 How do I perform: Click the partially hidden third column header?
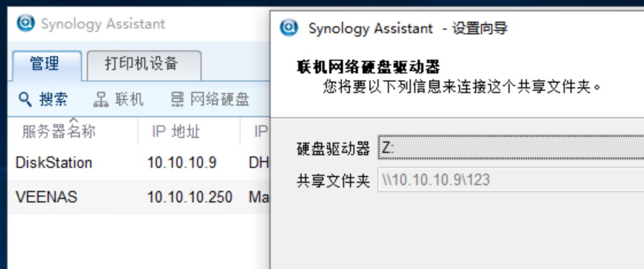coord(259,132)
